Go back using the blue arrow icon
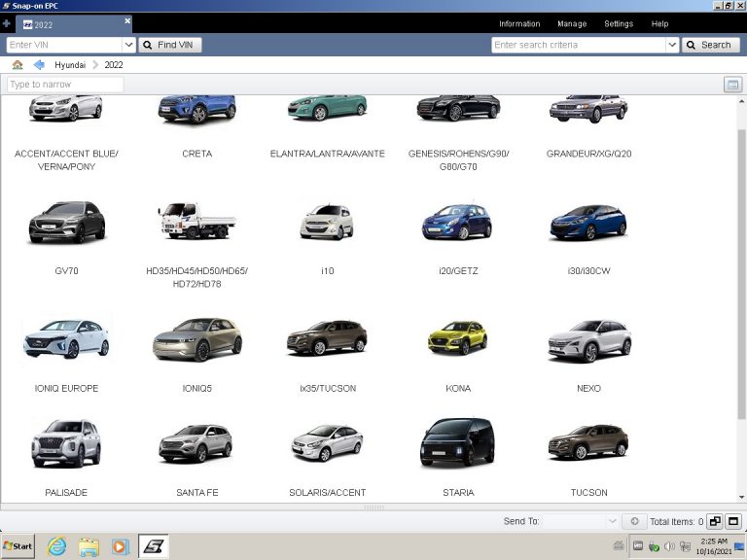Screen dimensions: 747x560 coord(39,65)
